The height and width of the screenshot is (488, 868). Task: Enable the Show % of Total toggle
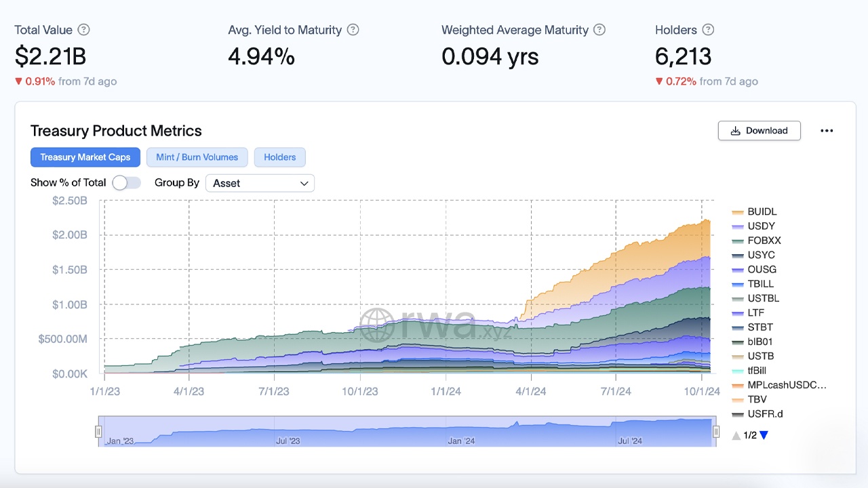(x=126, y=183)
